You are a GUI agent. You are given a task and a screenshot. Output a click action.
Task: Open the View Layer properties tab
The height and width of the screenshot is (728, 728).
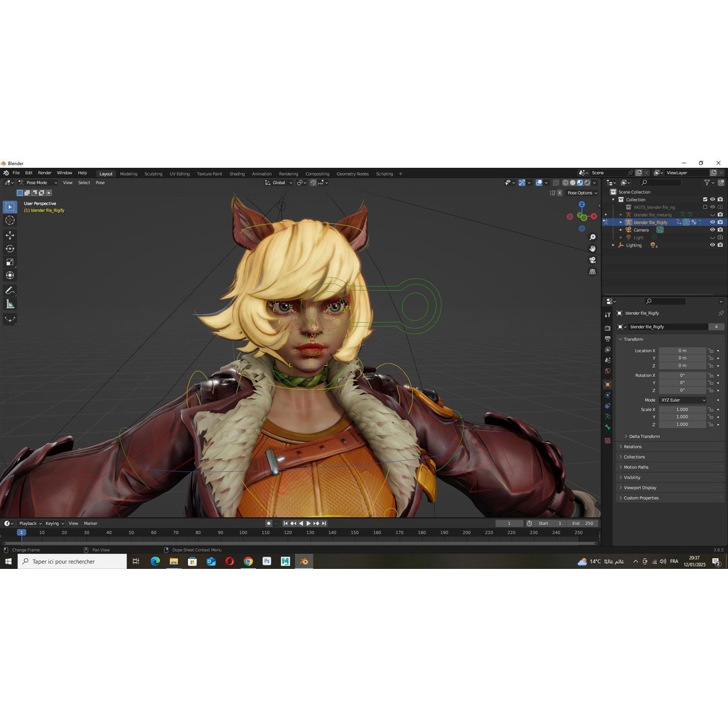(608, 350)
